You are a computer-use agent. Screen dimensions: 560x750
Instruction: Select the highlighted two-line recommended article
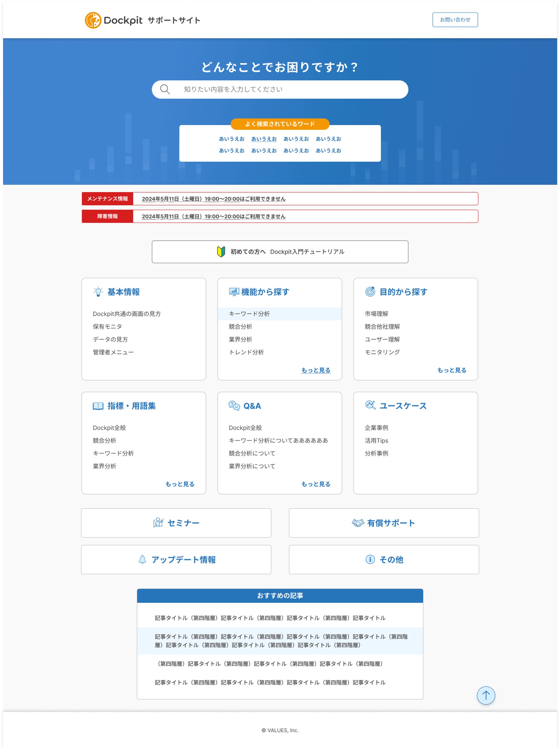(x=280, y=641)
